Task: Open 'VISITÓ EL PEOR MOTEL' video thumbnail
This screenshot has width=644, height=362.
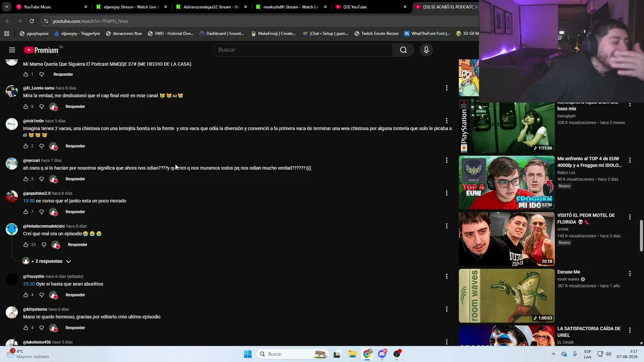Action: (507, 239)
